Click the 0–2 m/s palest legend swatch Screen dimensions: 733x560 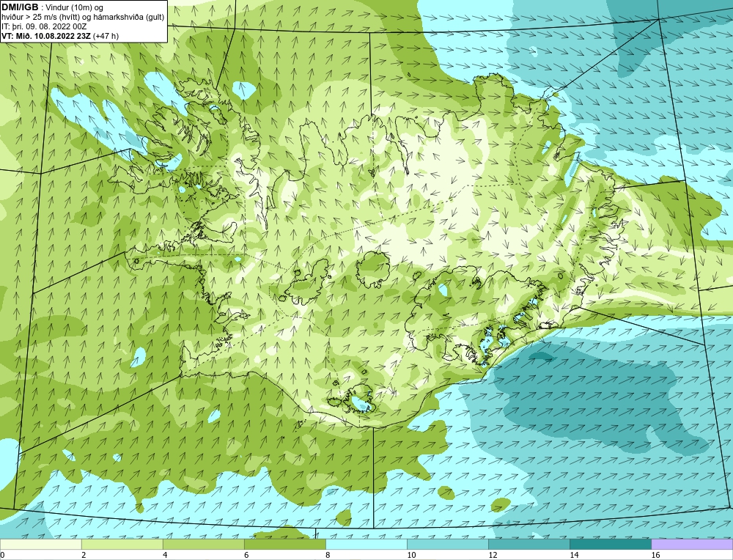40,544
